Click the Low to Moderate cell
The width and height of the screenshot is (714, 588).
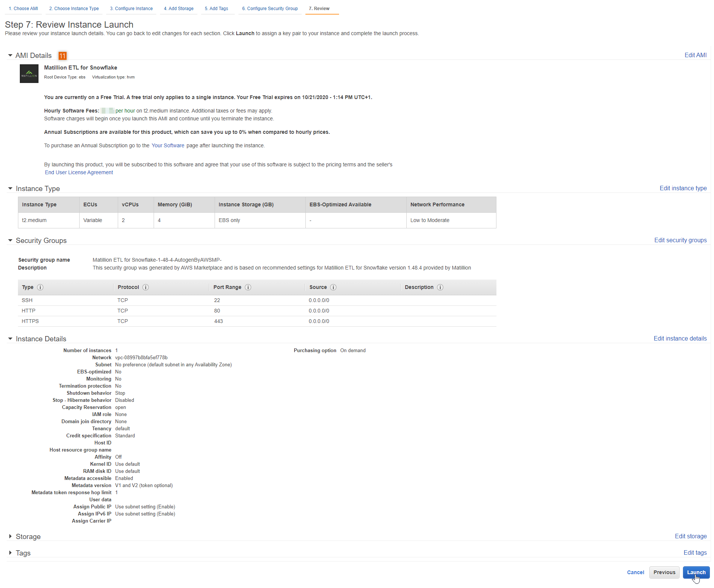tap(451, 220)
